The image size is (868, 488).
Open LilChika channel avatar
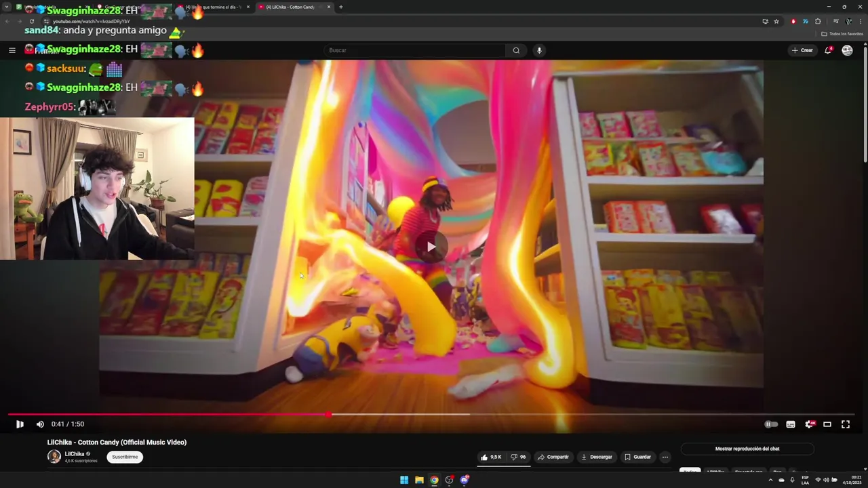[x=54, y=457]
